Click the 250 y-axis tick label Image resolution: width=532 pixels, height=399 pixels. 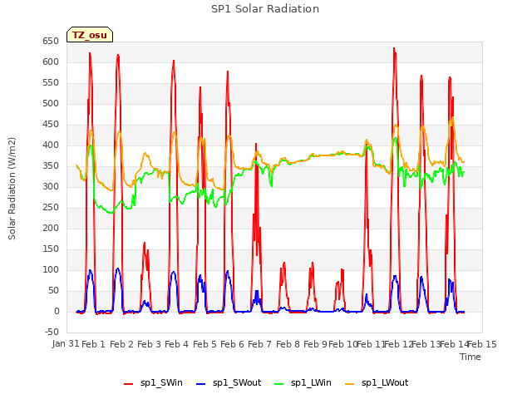pos(51,207)
